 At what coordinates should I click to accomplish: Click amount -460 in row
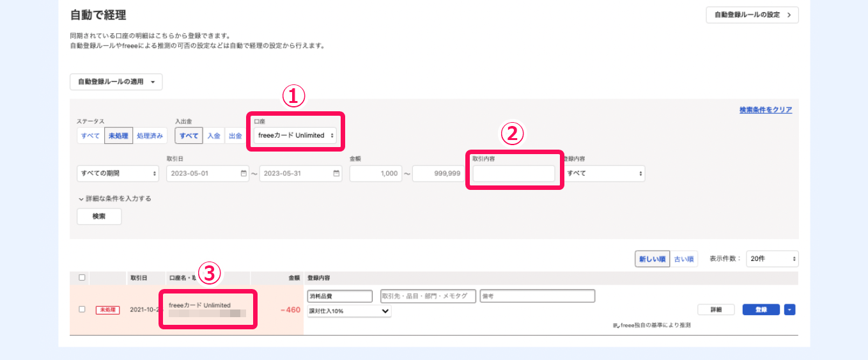[x=290, y=310]
